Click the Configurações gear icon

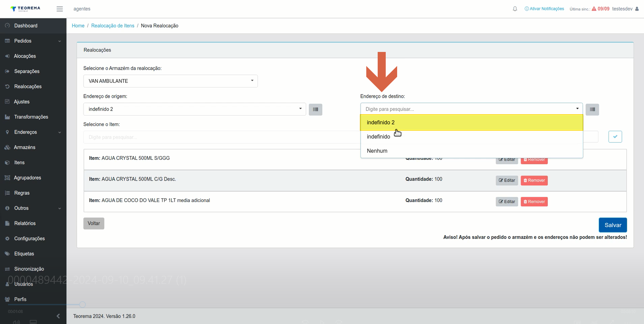tap(7, 239)
